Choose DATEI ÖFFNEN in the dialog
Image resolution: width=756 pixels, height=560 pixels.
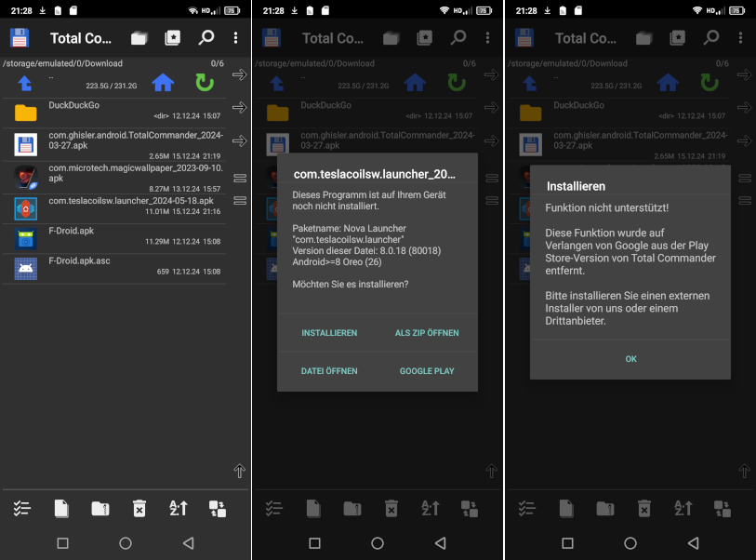329,371
